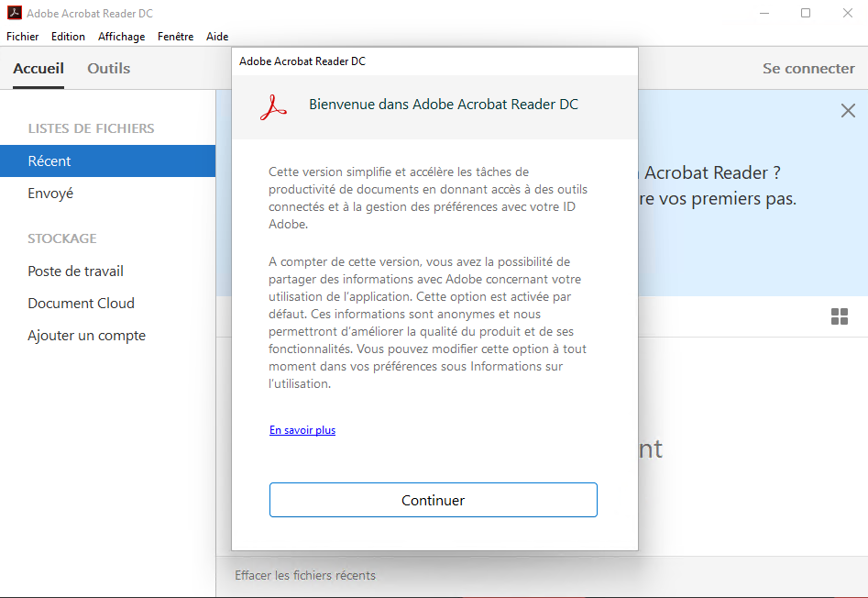Click Ajouter un compte
Viewport: 868px width, 598px height.
point(86,336)
